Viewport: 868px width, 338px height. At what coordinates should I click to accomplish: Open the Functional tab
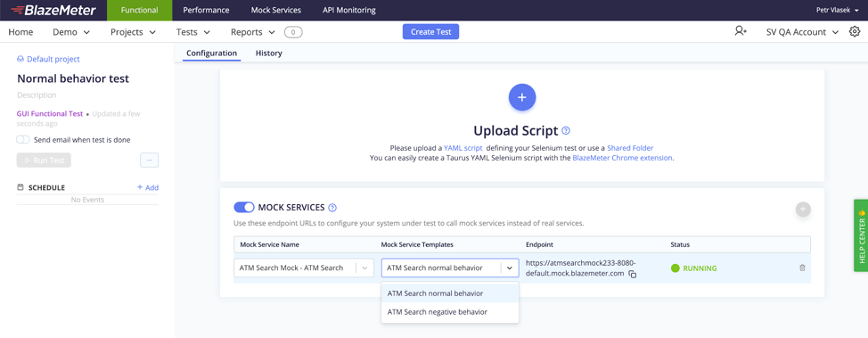[140, 10]
